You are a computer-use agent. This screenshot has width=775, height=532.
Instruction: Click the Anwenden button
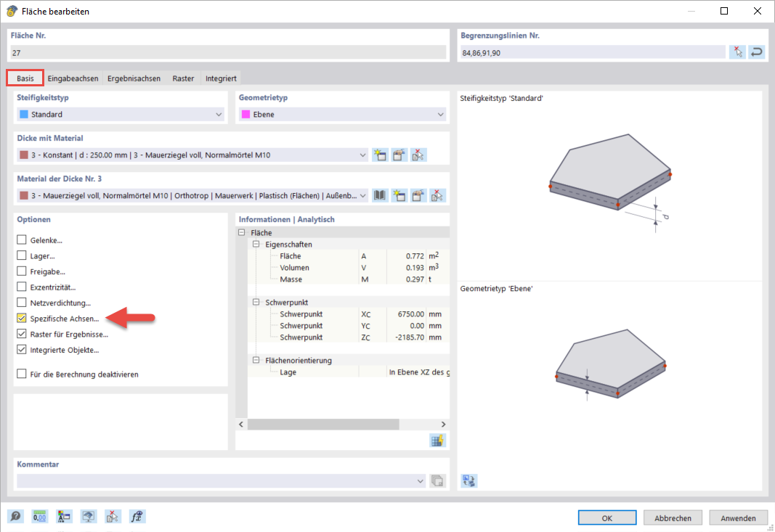point(738,517)
